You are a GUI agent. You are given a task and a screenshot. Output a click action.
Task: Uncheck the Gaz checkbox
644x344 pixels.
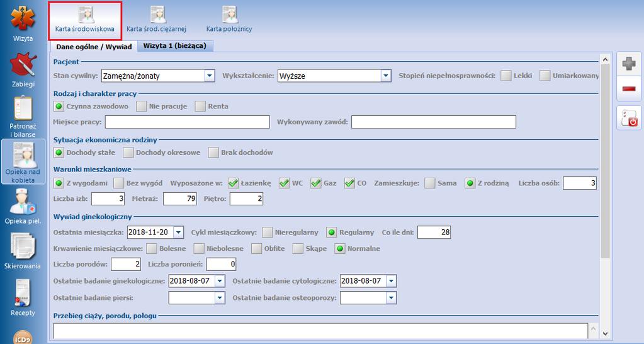pos(316,183)
